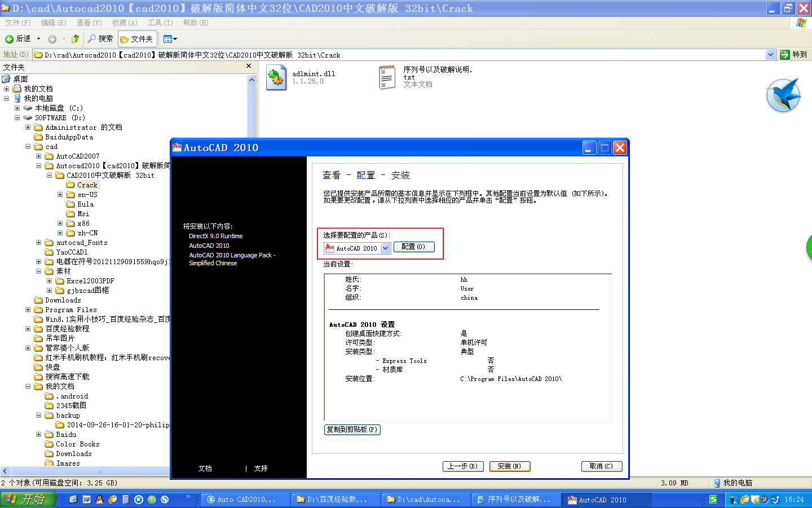Click the green S tray icon
This screenshot has width=812, height=508.
point(713,500)
